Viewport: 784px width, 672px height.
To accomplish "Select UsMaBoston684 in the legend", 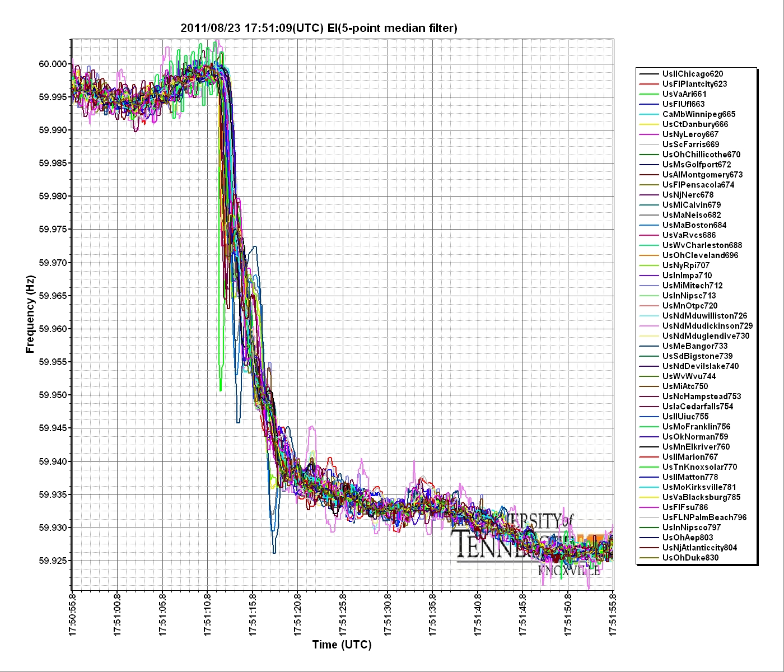I will click(694, 225).
